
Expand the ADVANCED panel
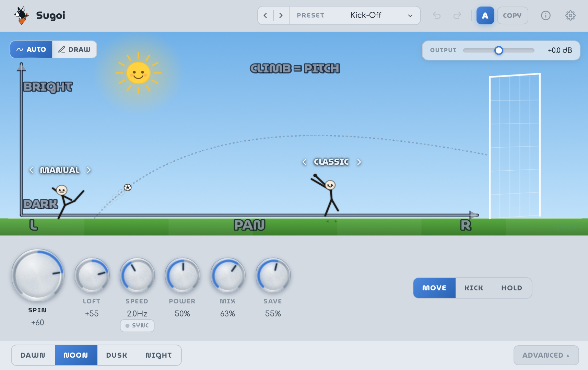point(546,355)
